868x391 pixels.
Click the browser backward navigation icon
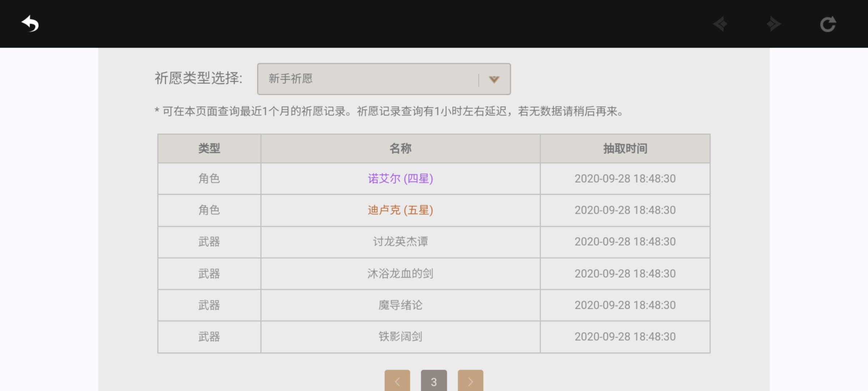tap(720, 24)
